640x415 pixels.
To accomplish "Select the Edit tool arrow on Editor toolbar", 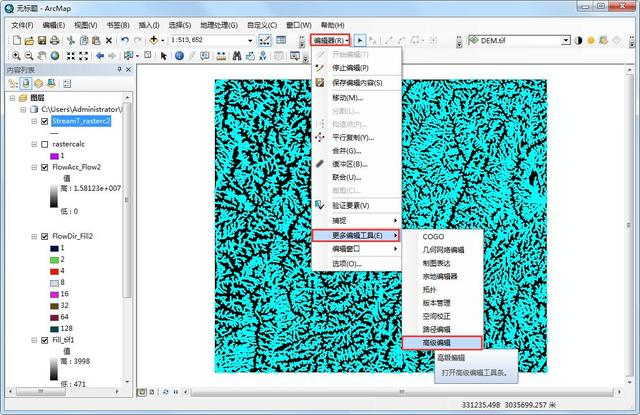I will point(360,40).
